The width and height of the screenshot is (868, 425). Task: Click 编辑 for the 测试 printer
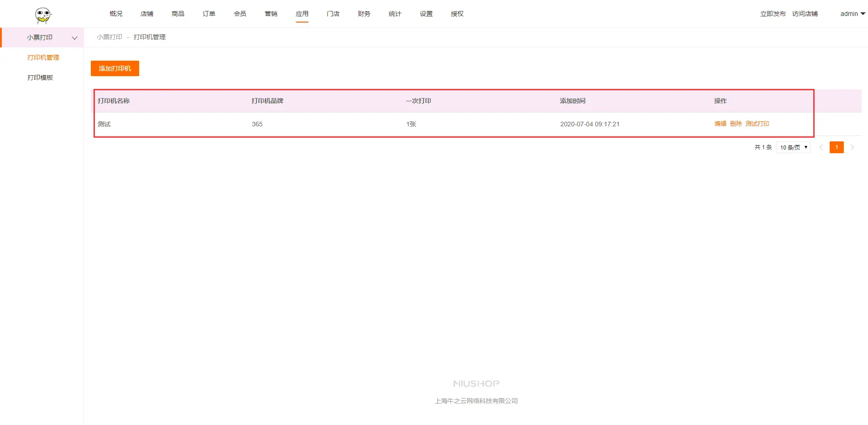720,124
